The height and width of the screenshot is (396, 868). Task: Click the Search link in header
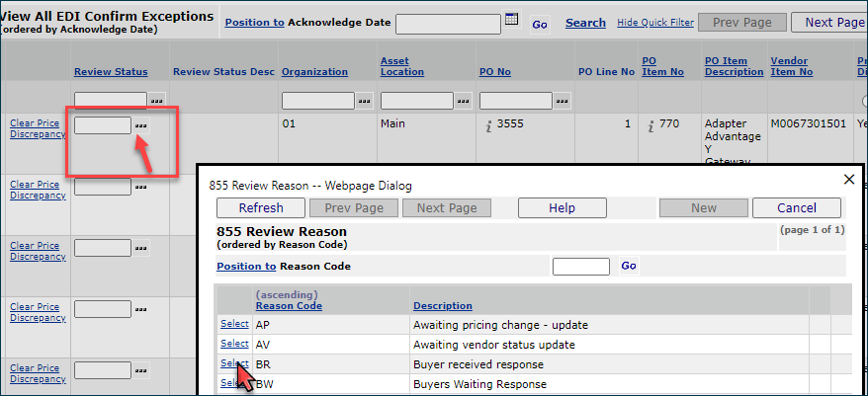click(585, 23)
